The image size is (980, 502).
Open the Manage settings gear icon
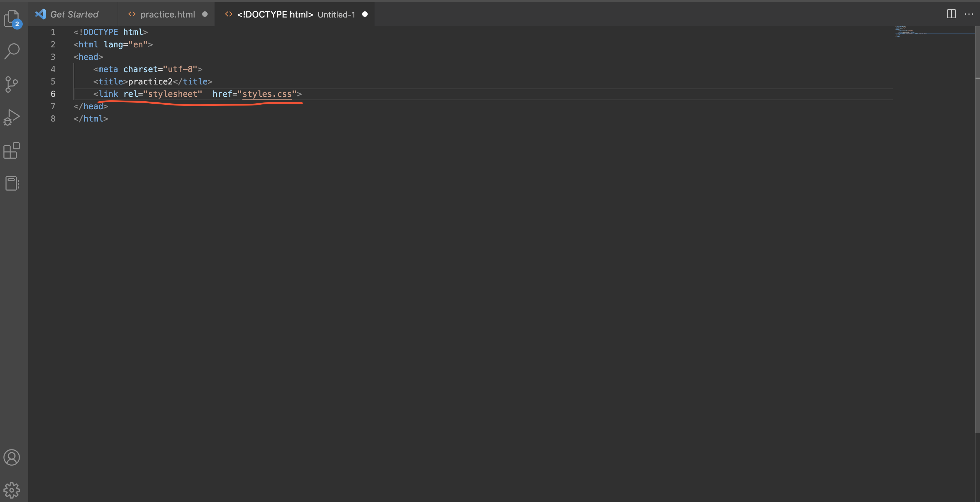[12, 490]
